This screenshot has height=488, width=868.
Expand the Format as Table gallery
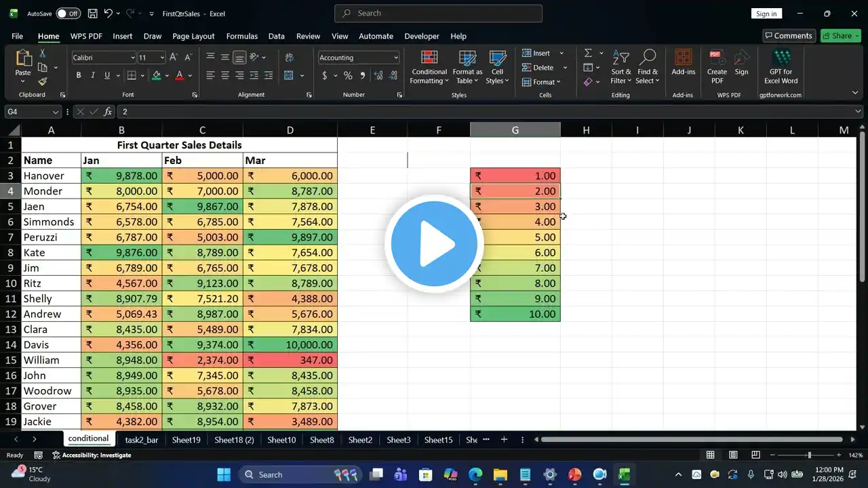pyautogui.click(x=468, y=66)
